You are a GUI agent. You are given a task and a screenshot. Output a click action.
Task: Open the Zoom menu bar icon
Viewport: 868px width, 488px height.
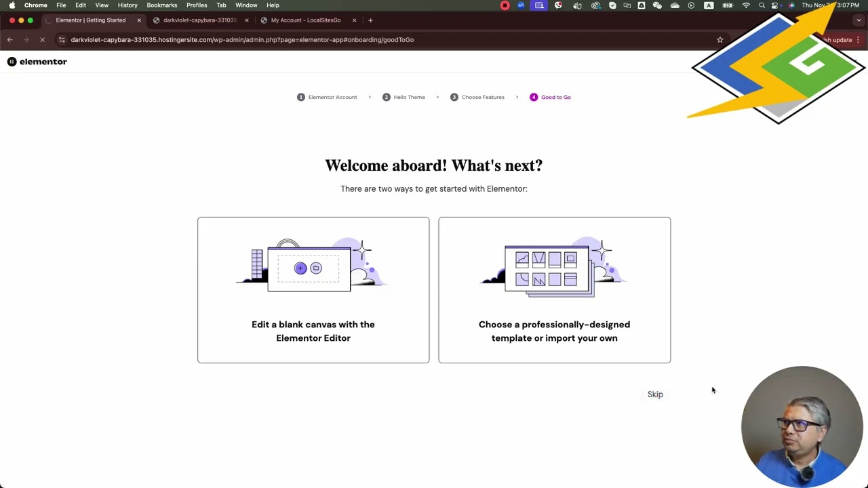[521, 5]
